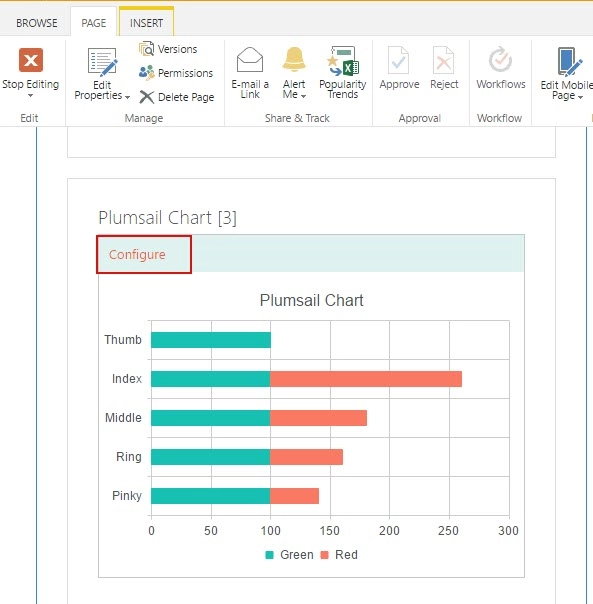Viewport: 593px width, 604px height.
Task: Click the Thumb axis label
Action: (123, 340)
